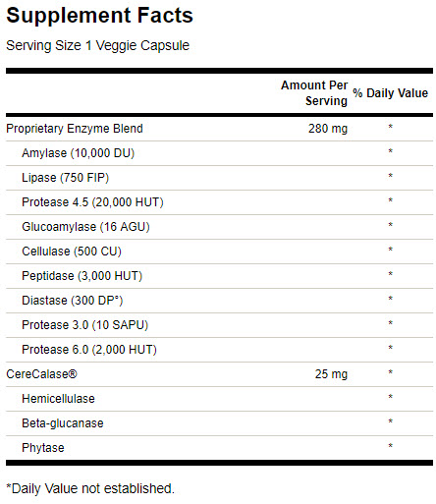Select the Serving Size 1 Veggie Capsule text
This screenshot has height=504, width=436.
pyautogui.click(x=97, y=45)
